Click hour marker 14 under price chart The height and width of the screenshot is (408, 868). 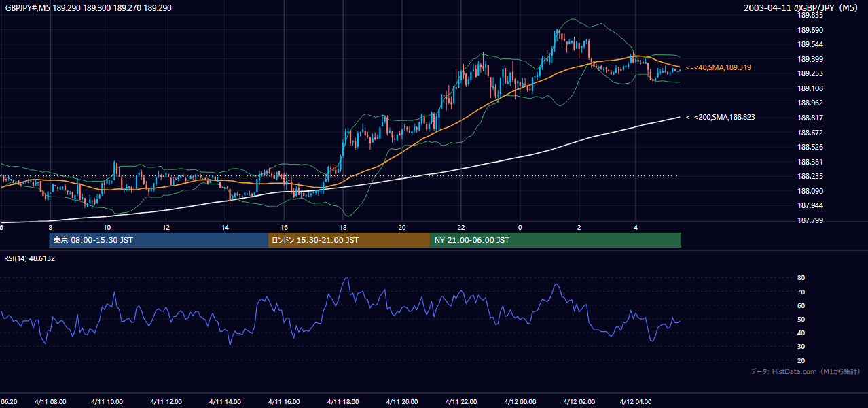click(x=225, y=227)
